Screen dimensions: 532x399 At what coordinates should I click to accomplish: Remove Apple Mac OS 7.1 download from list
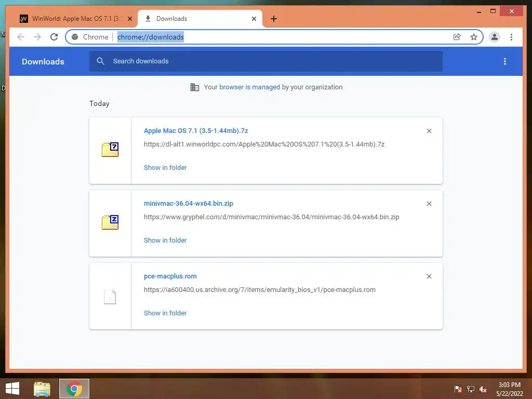click(x=429, y=131)
